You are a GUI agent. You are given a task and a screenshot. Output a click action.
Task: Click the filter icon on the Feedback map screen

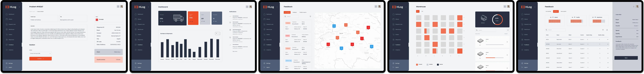pyautogui.click(x=310, y=16)
